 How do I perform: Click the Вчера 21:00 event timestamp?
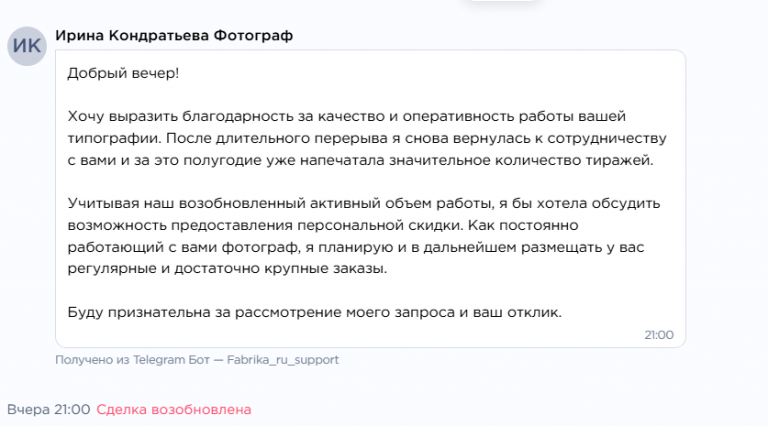48,409
